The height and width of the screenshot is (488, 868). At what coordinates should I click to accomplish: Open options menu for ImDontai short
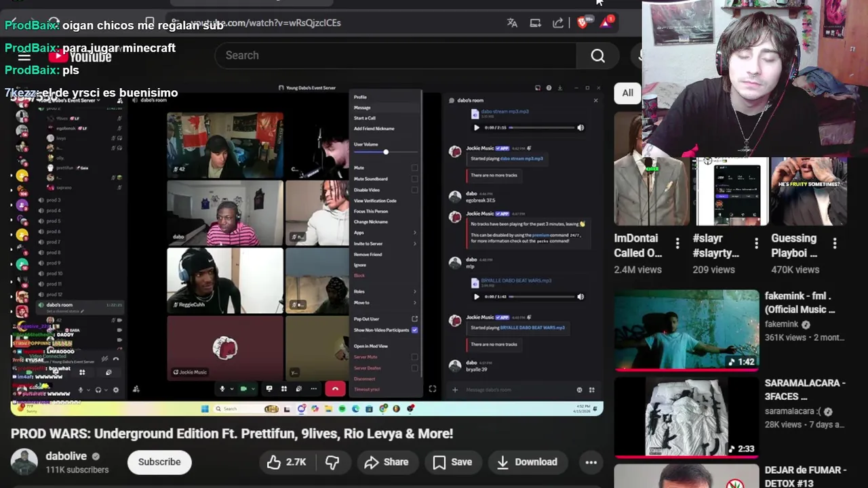click(677, 243)
